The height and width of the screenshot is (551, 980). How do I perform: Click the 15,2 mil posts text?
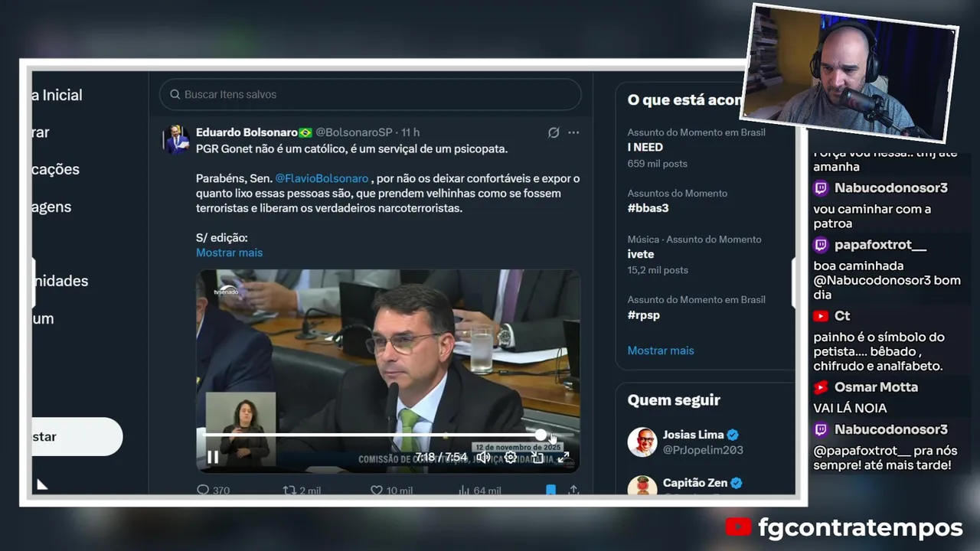(658, 270)
